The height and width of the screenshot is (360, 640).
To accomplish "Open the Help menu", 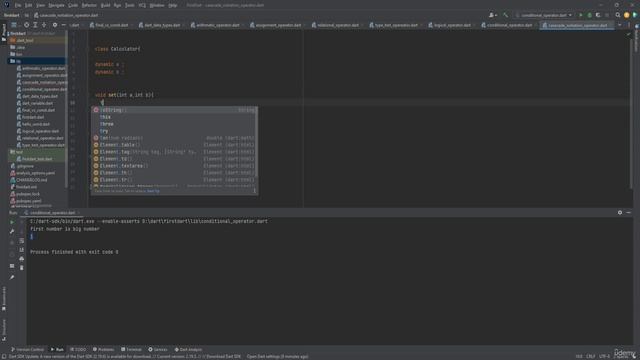I will click(x=173, y=5).
